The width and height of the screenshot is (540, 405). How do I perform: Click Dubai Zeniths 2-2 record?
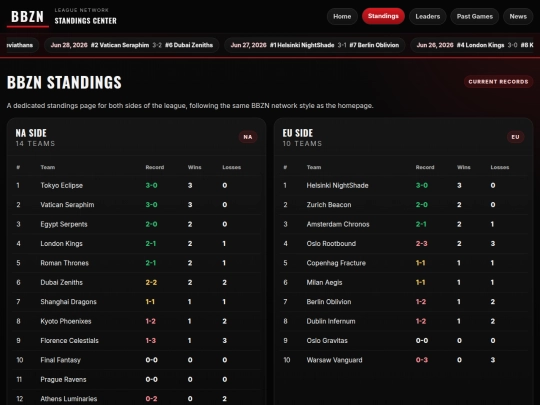pyautogui.click(x=151, y=282)
